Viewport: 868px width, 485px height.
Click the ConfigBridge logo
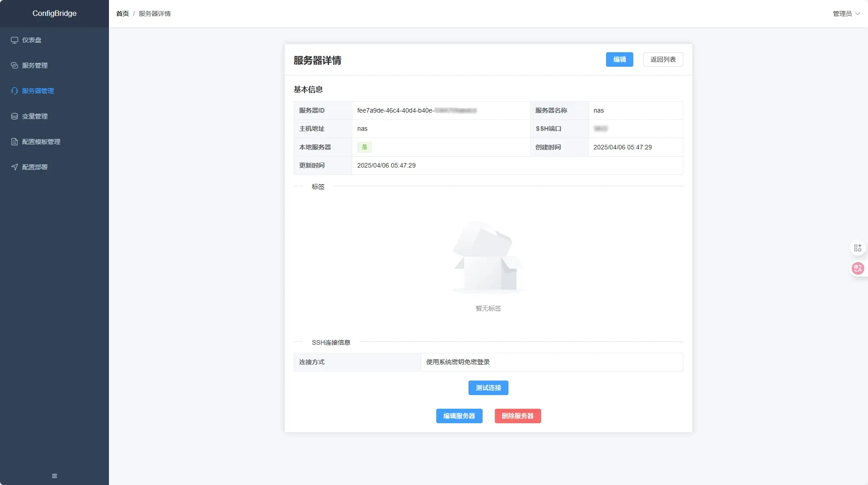click(54, 13)
